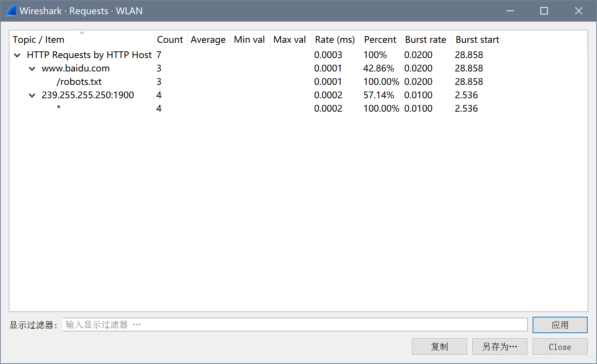Collapse the www.baidu.com tree node

(32, 69)
